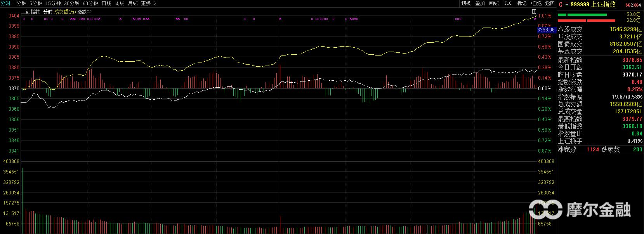Viewport: 644px width, 234px height.
Task: Expand the 更多 periods menu
Action: pyautogui.click(x=149, y=3)
